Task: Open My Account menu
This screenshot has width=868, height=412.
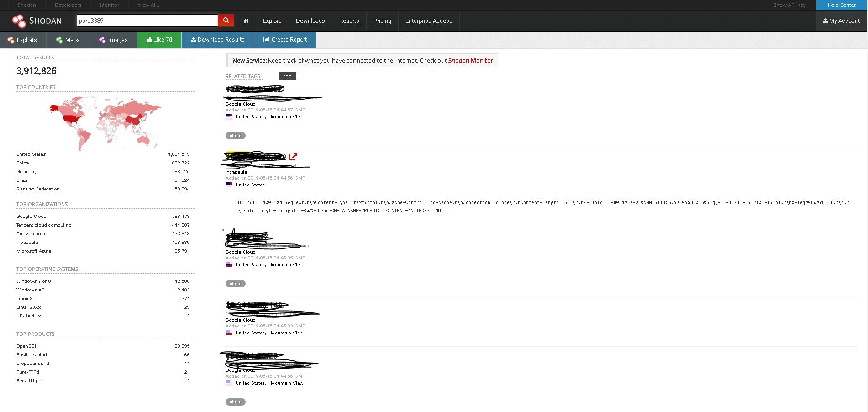Action: 842,21
